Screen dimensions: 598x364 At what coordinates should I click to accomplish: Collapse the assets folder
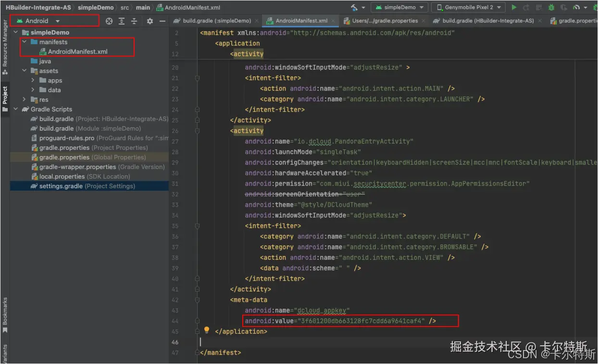[x=25, y=71]
